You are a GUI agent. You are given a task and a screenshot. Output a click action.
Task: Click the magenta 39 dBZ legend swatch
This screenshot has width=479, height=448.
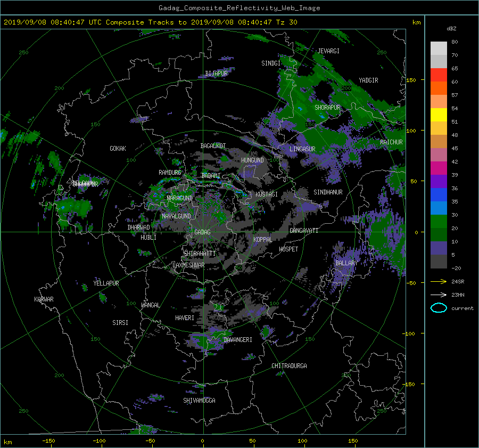tap(439, 168)
